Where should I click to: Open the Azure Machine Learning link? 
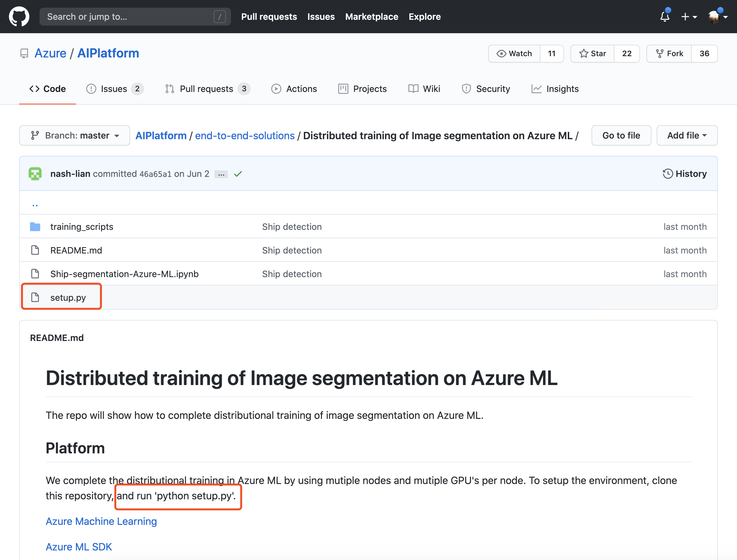(x=101, y=521)
